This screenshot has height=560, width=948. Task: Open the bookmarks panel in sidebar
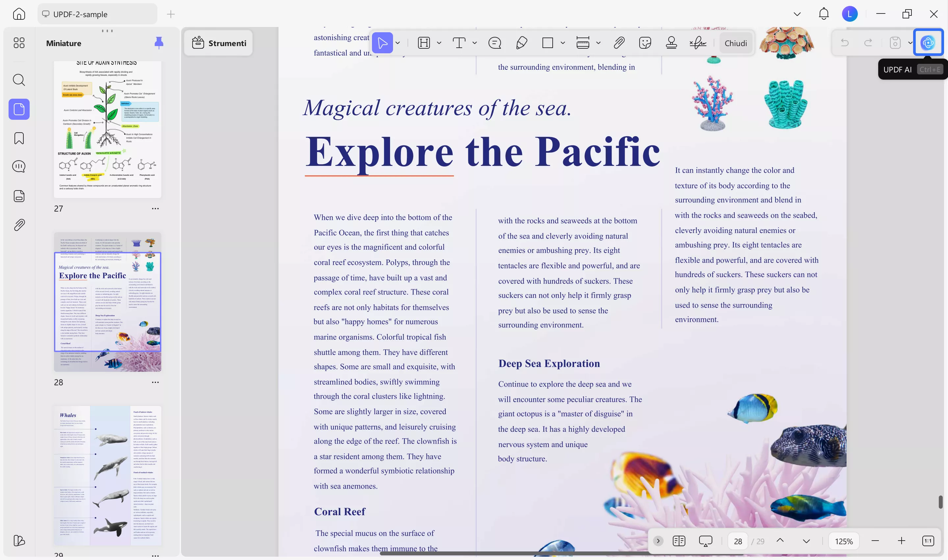click(x=19, y=138)
